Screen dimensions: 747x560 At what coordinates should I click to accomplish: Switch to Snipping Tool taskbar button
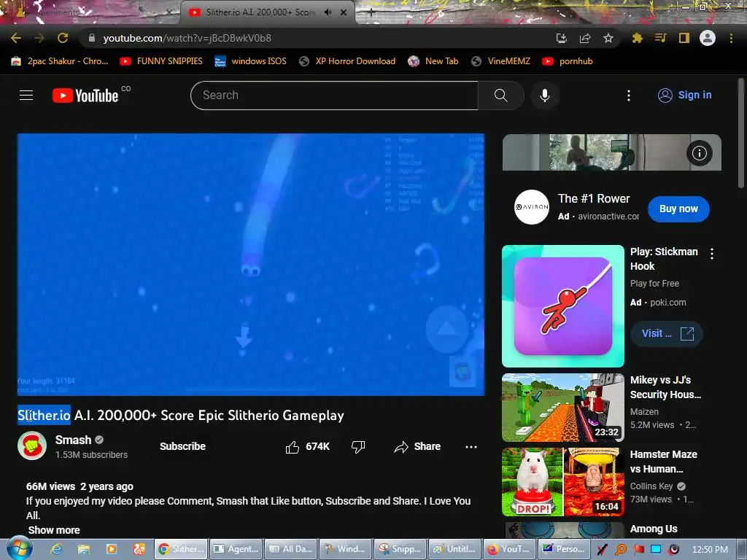400,549
